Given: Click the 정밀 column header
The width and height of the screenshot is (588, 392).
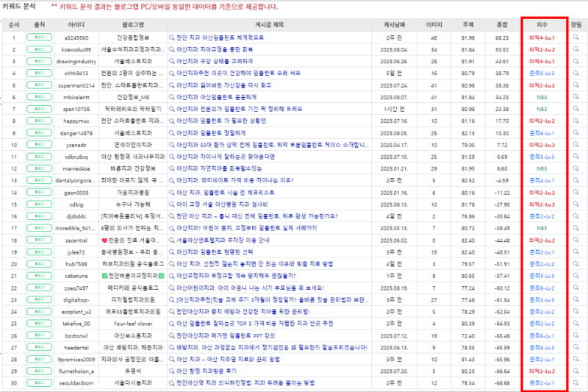Looking at the screenshot, I should 576,25.
